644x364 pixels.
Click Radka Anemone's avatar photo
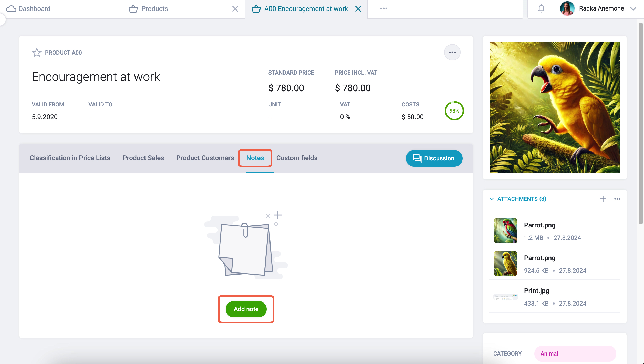[x=567, y=8]
